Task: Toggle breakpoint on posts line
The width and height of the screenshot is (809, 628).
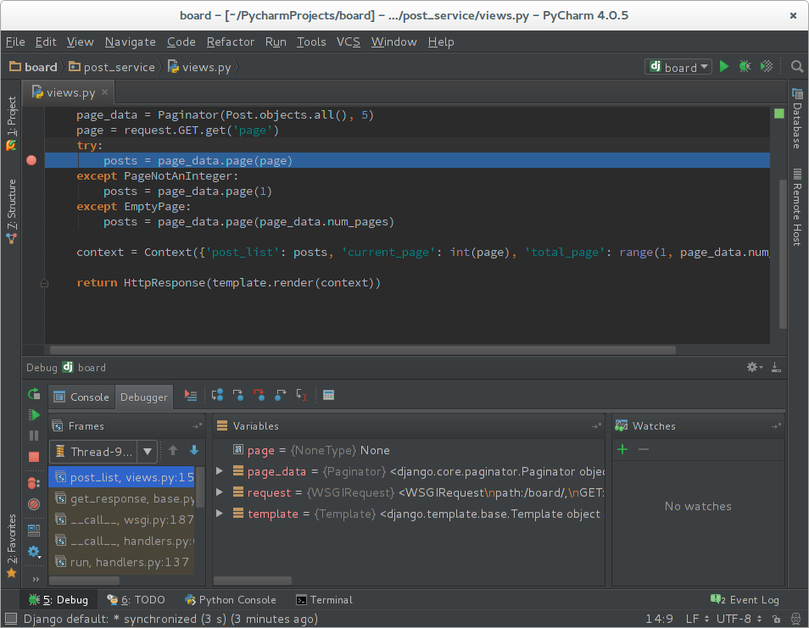Action: [x=31, y=160]
